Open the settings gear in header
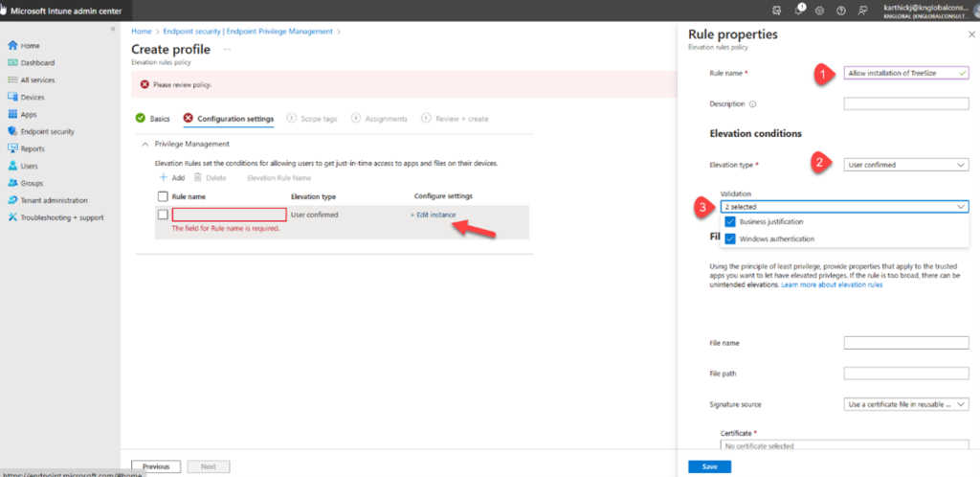Screen dimensions: 980x477 pyautogui.click(x=819, y=11)
